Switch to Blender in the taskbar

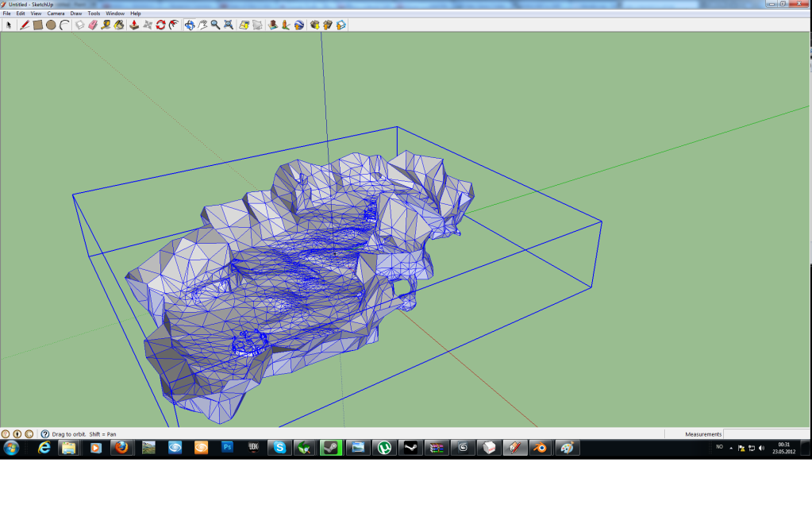[540, 448]
